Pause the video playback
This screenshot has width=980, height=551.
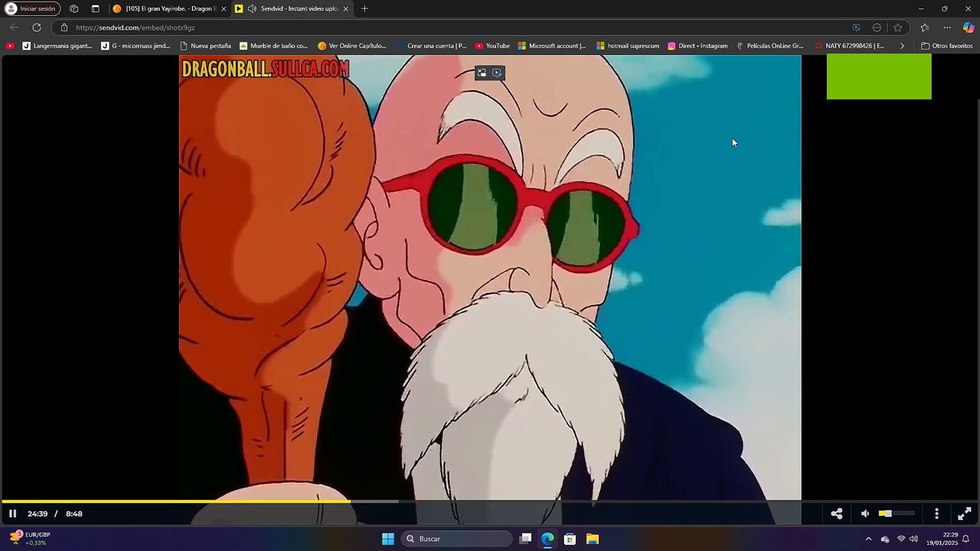(x=12, y=514)
